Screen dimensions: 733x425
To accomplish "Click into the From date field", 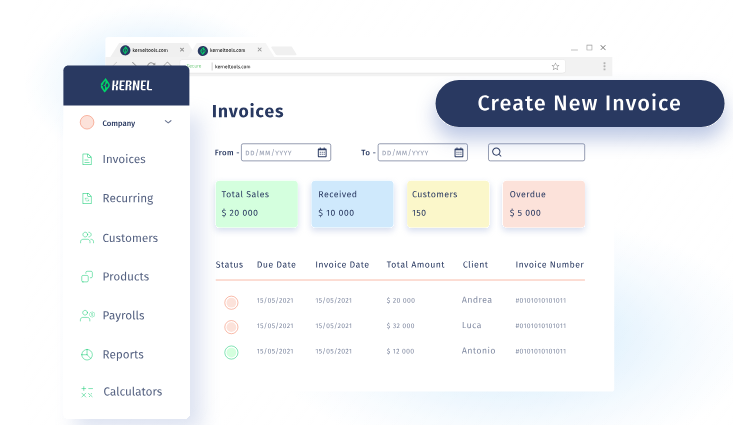I will coord(286,152).
